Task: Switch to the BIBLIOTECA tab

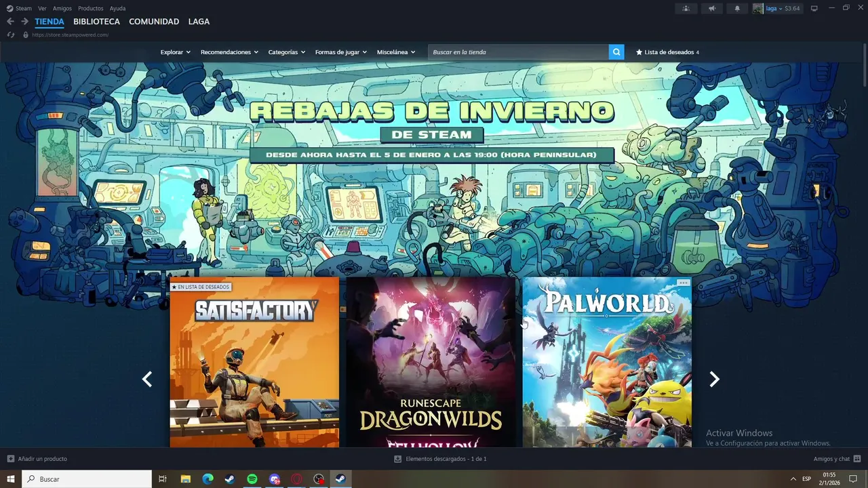Action: point(97,22)
